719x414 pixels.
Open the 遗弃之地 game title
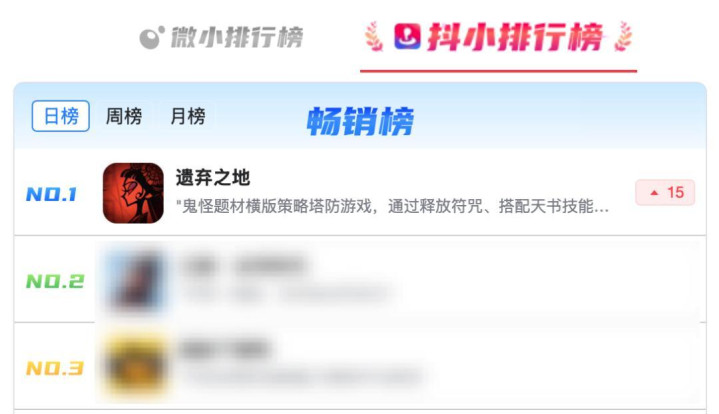[x=213, y=177]
